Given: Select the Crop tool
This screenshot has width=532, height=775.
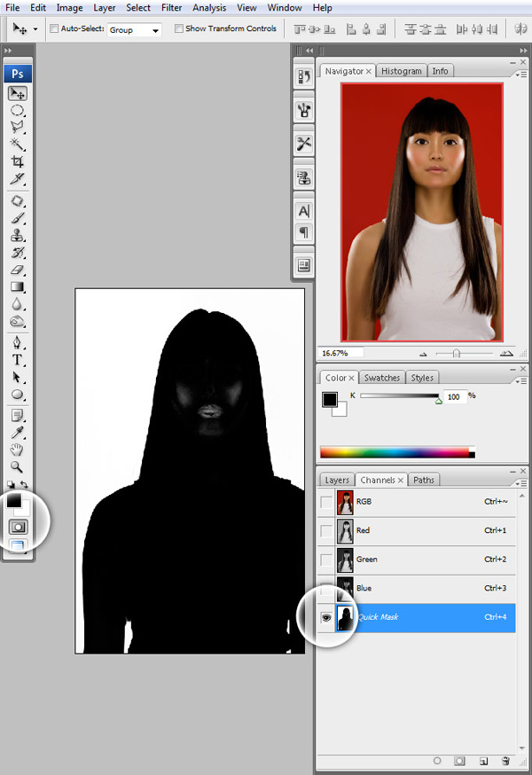Looking at the screenshot, I should [x=18, y=161].
